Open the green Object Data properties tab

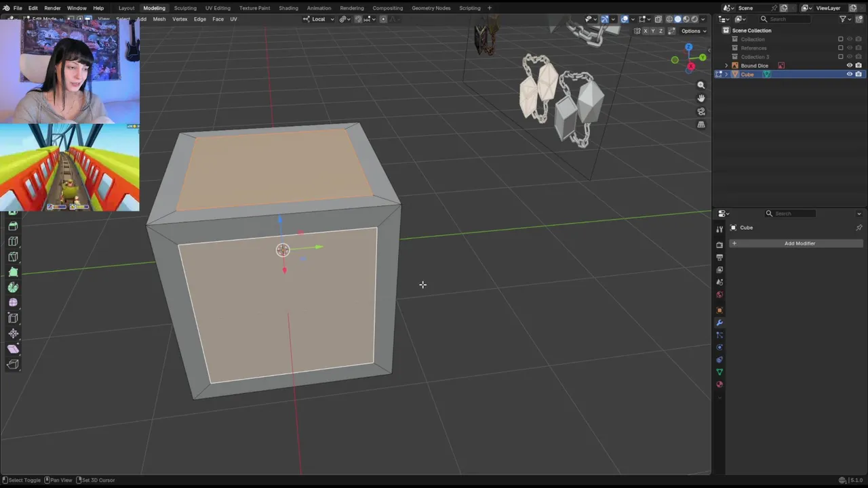coord(719,371)
